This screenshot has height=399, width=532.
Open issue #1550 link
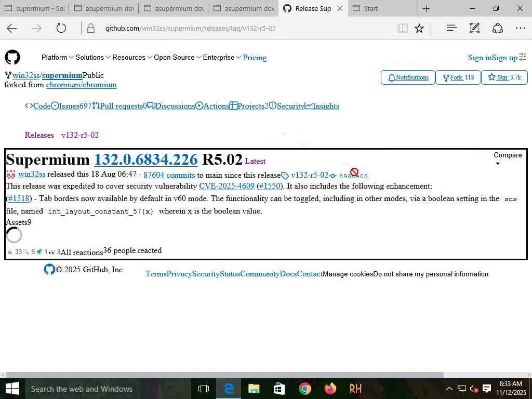click(x=270, y=186)
